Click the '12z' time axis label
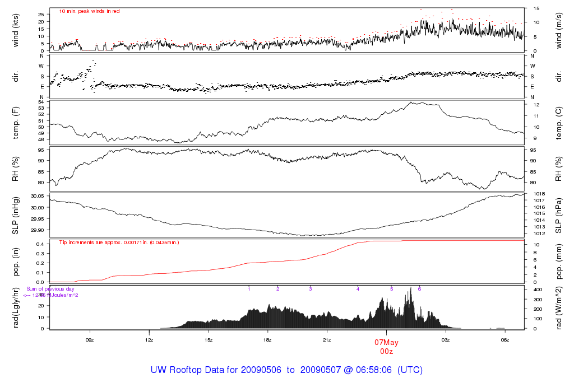This screenshot has height=392, width=574. pos(149,340)
